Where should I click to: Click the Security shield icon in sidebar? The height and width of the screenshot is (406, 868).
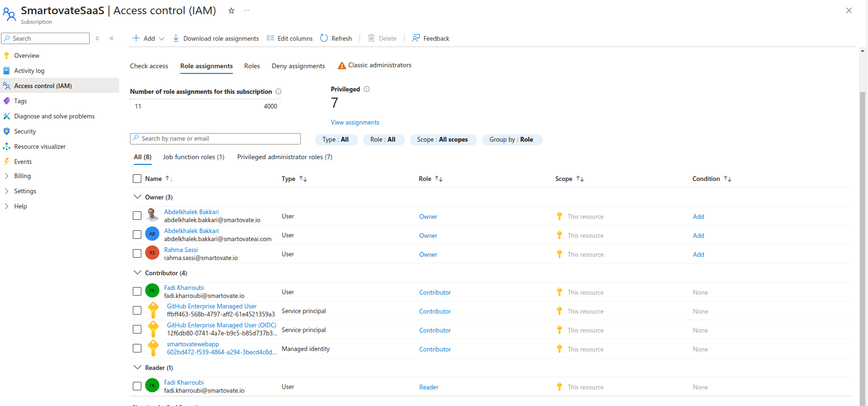point(7,131)
